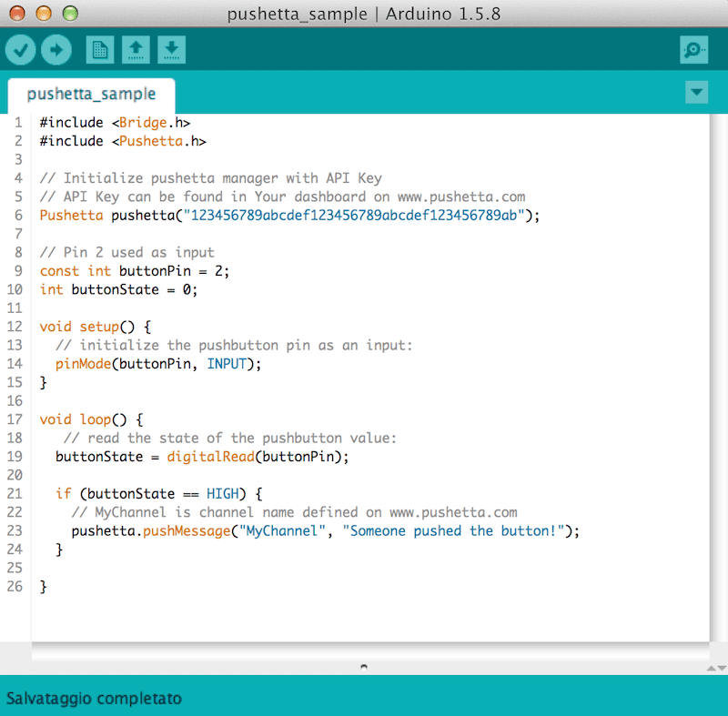Save the sketch with down-arrow icon
728x716 pixels.
pos(171,50)
